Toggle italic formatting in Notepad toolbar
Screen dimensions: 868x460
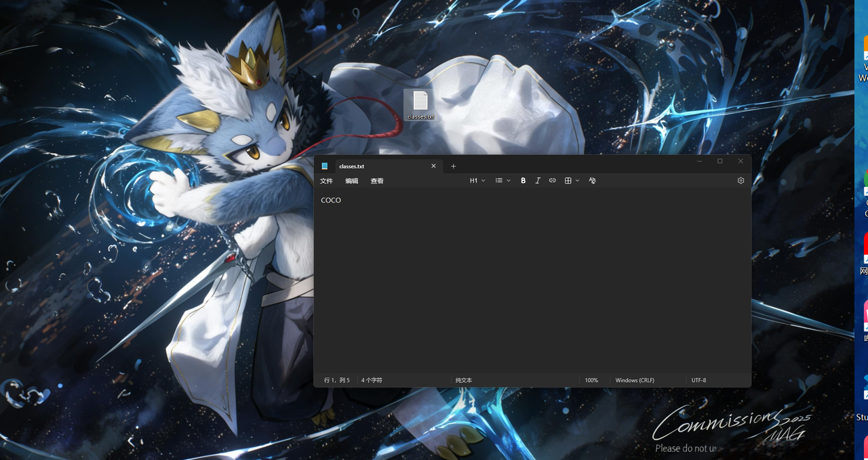point(538,181)
